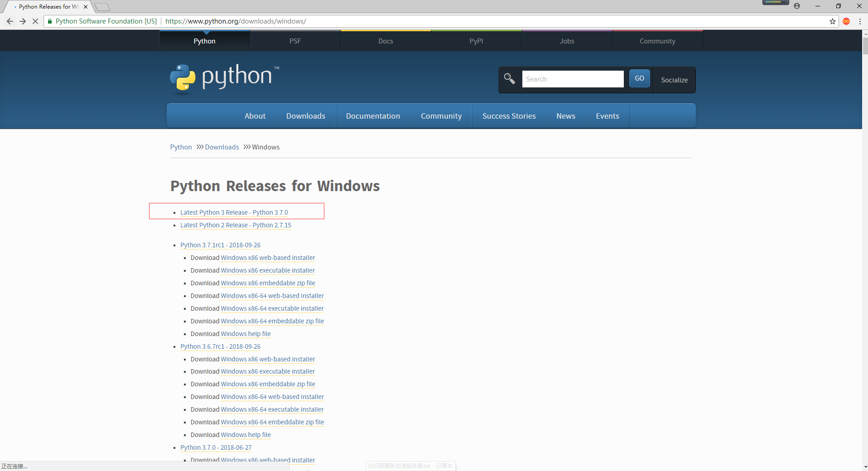
Task: Open Latest Python 2 Release - Python 2.7.15
Action: click(x=236, y=225)
